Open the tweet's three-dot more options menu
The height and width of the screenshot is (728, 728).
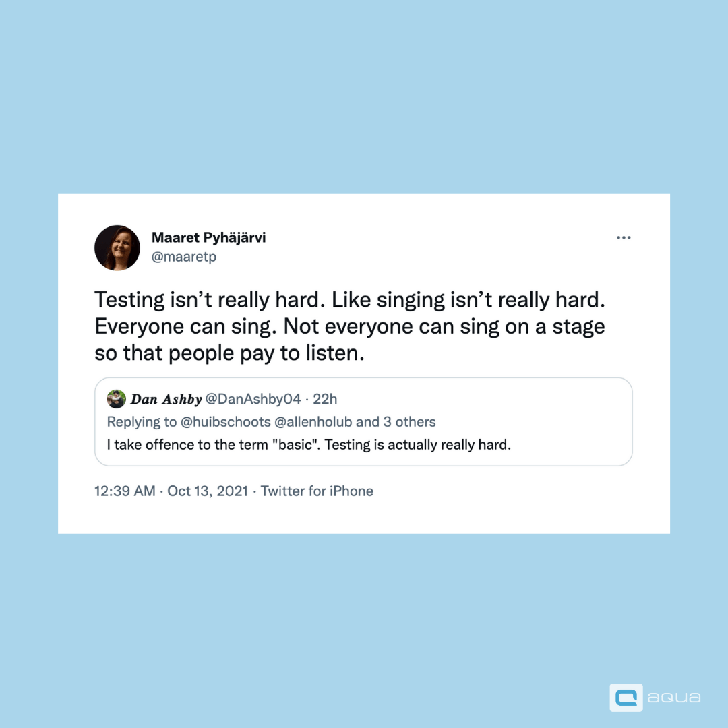[624, 238]
